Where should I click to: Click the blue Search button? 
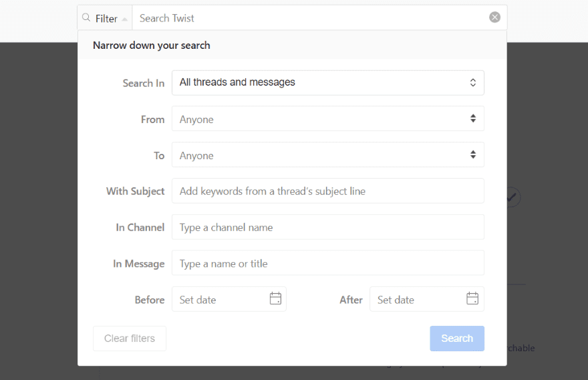pyautogui.click(x=457, y=339)
